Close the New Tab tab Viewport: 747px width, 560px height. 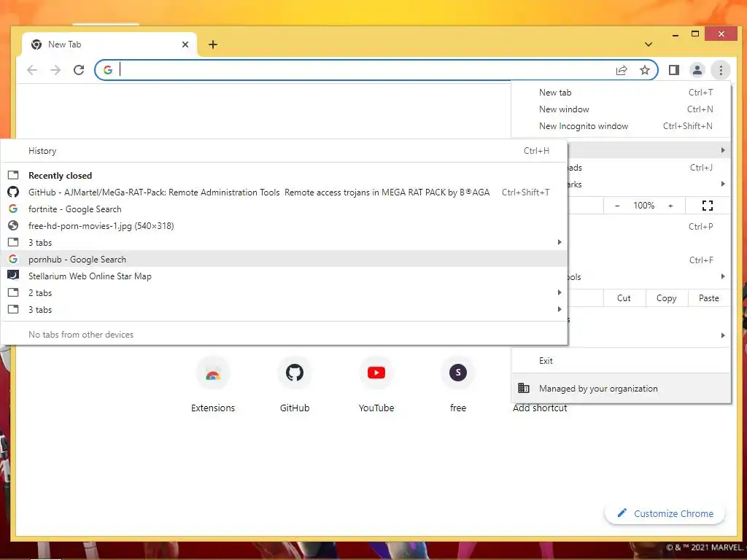point(185,44)
